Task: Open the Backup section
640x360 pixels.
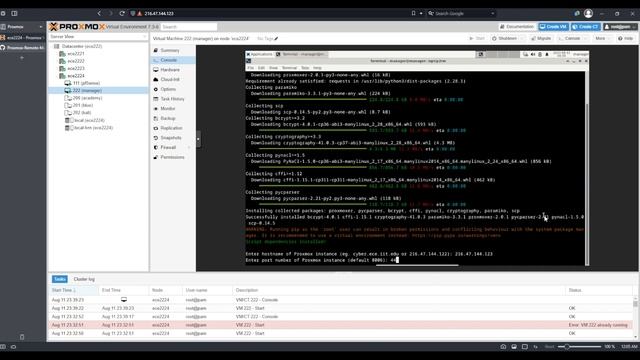Action: coord(167,118)
